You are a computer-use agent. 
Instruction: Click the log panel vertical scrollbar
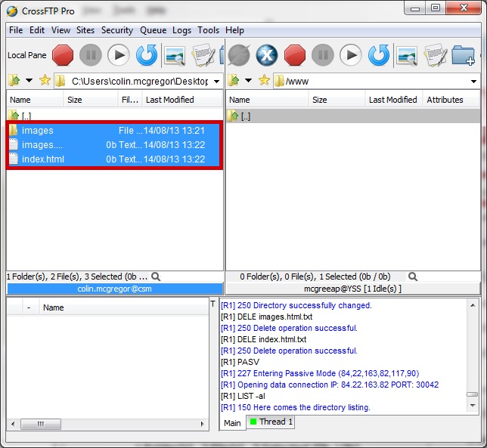click(x=472, y=354)
